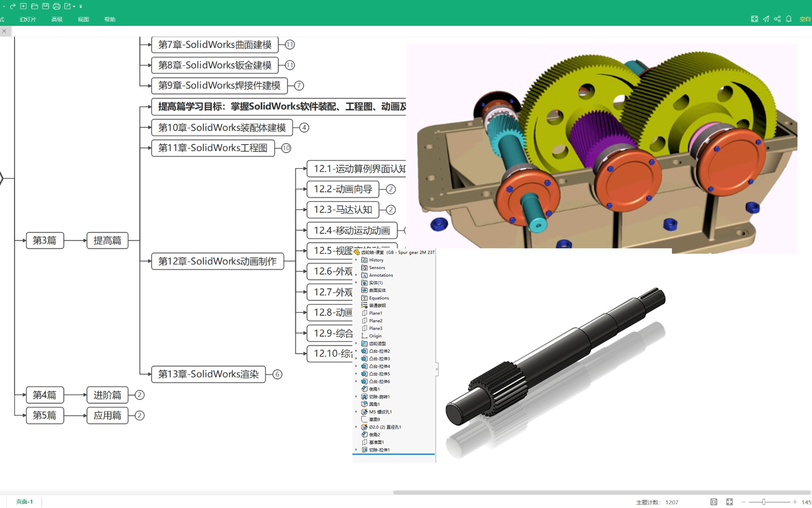Switch to 页面-1 page tab
Screen dimensions: 812x508
[24, 502]
